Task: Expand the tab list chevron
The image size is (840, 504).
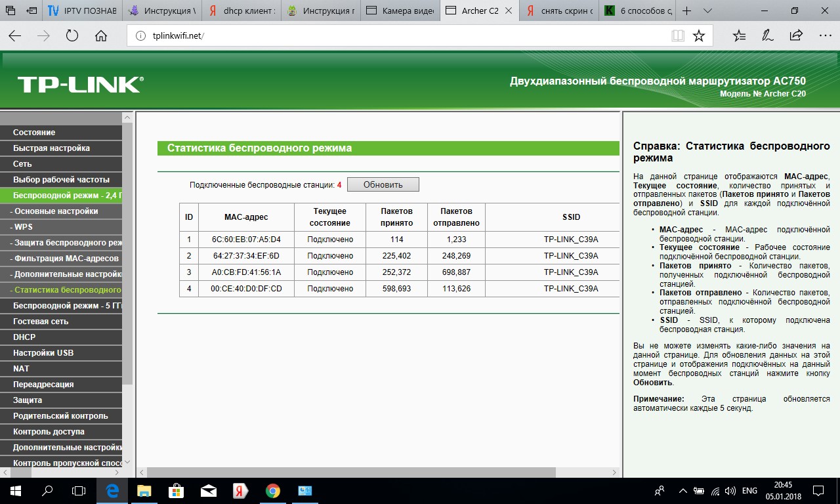Action: tap(707, 11)
